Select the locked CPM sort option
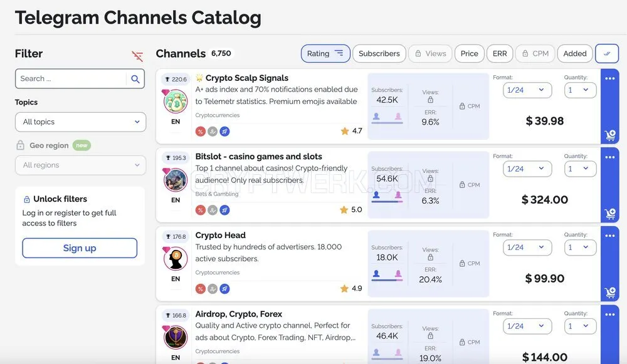 (535, 53)
